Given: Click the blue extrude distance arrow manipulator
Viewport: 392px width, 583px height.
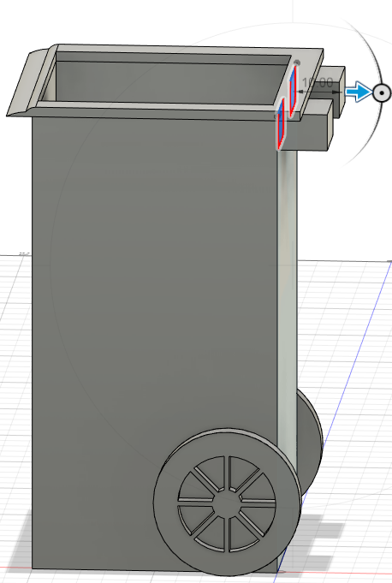Looking at the screenshot, I should [358, 92].
